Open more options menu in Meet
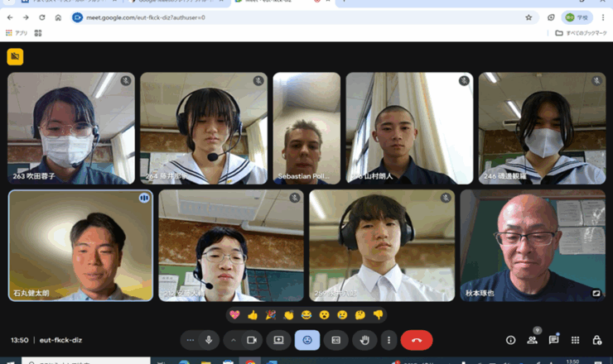Screen dimensions: 613x364 (389, 340)
